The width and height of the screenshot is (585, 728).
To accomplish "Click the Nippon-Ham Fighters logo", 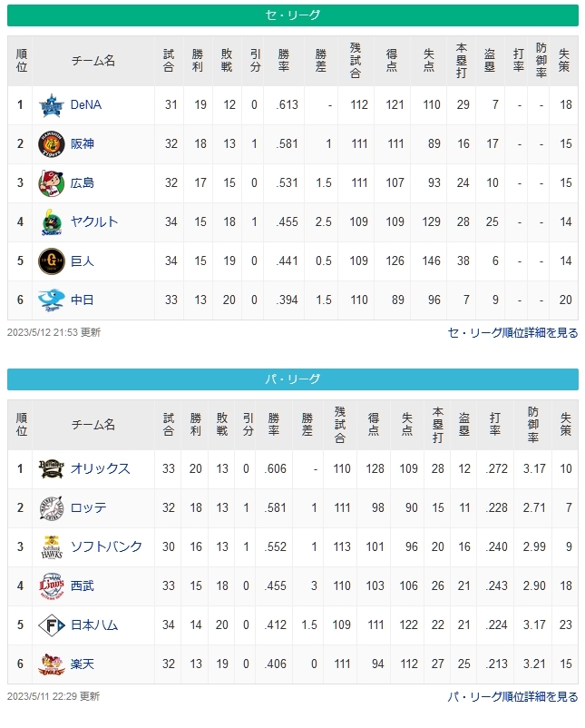I will point(51,625).
